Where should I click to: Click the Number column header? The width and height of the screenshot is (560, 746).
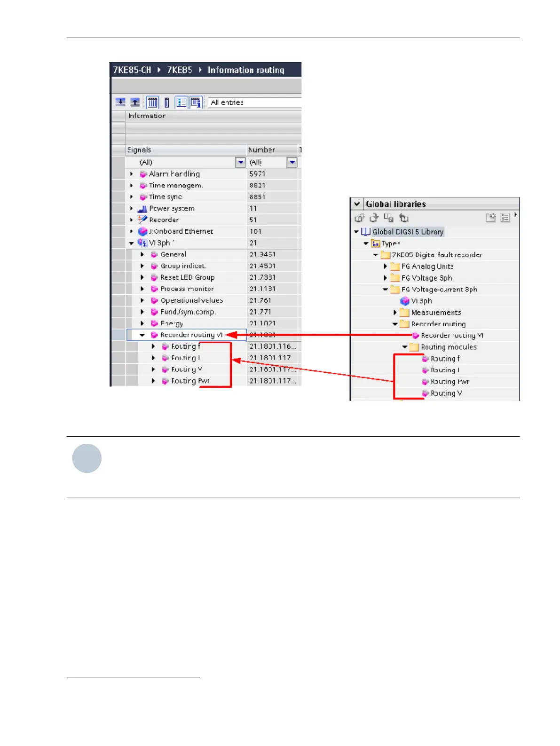(272, 150)
